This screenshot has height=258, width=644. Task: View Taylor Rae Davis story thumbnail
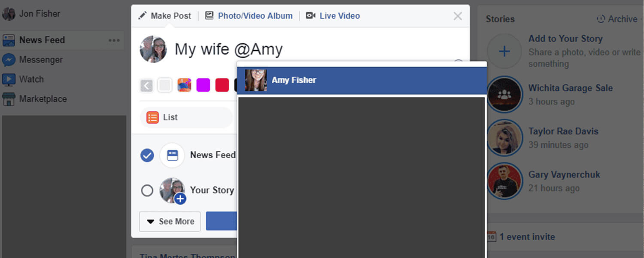(x=505, y=138)
